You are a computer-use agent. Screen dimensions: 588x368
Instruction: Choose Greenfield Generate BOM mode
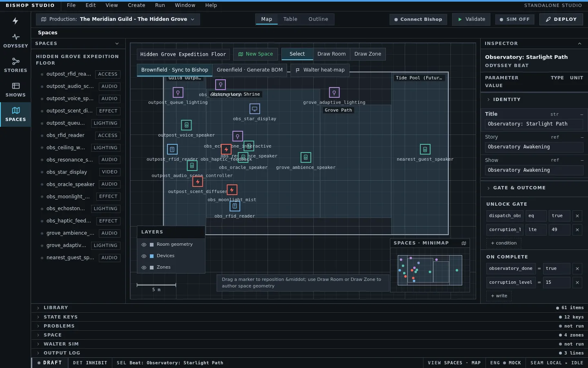coord(250,70)
